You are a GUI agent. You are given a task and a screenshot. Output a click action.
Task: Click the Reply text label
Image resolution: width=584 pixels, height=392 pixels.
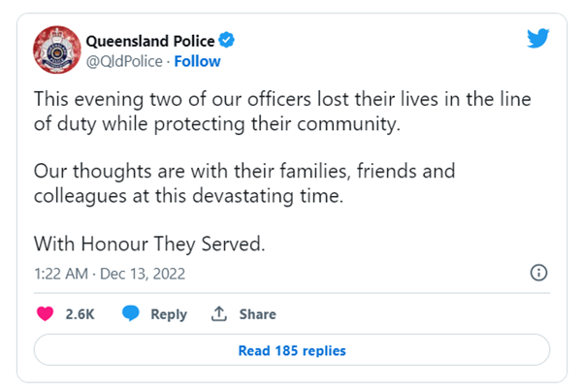(169, 314)
